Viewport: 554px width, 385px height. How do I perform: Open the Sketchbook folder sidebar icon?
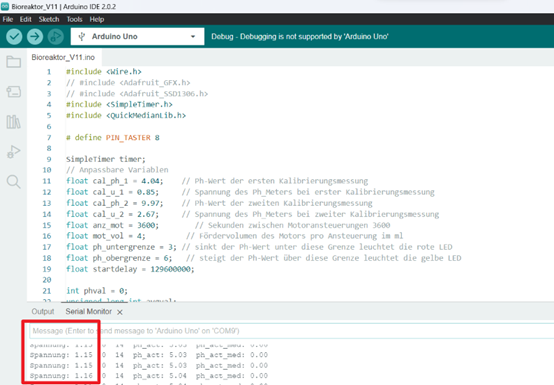point(13,62)
